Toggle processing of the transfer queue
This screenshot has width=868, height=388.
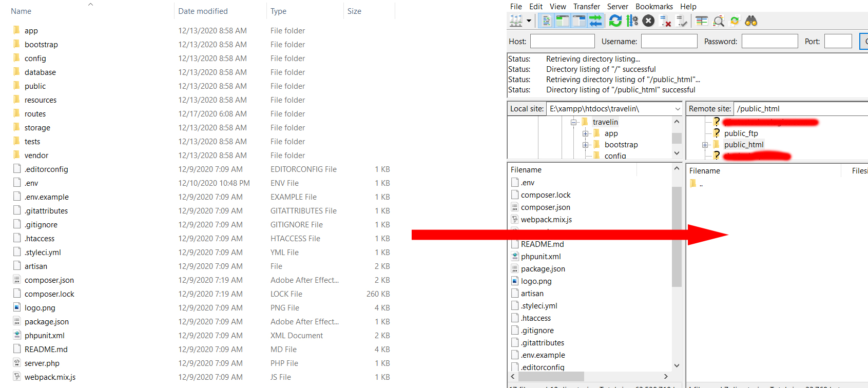tap(632, 21)
